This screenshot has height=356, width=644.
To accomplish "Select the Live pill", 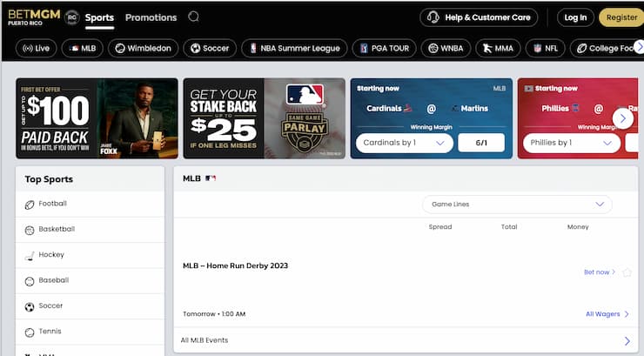I will [37, 49].
